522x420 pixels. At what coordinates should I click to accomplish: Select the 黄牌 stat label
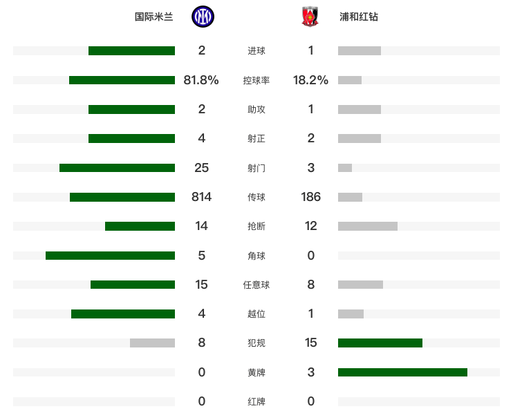click(x=257, y=372)
